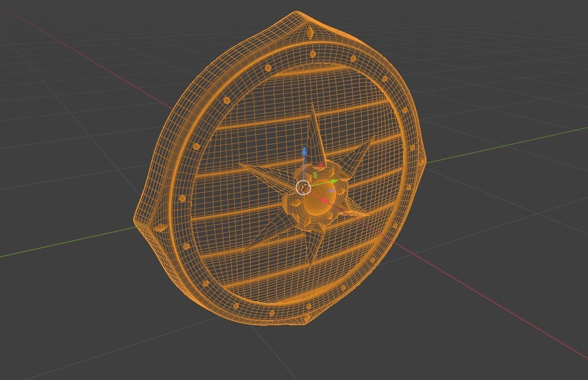This screenshot has height=380, width=588.
Task: Grab the blue Z-axis move arrow
Action: pyautogui.click(x=304, y=152)
